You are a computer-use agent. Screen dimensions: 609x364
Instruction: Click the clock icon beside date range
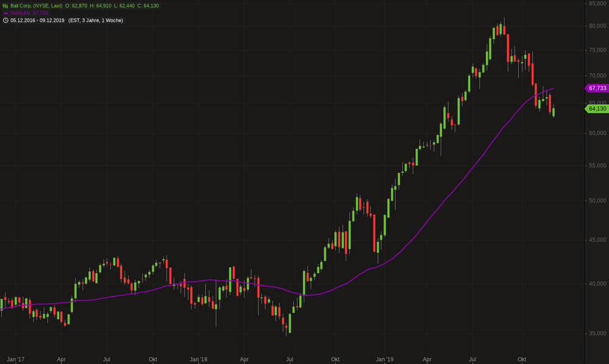coord(5,20)
